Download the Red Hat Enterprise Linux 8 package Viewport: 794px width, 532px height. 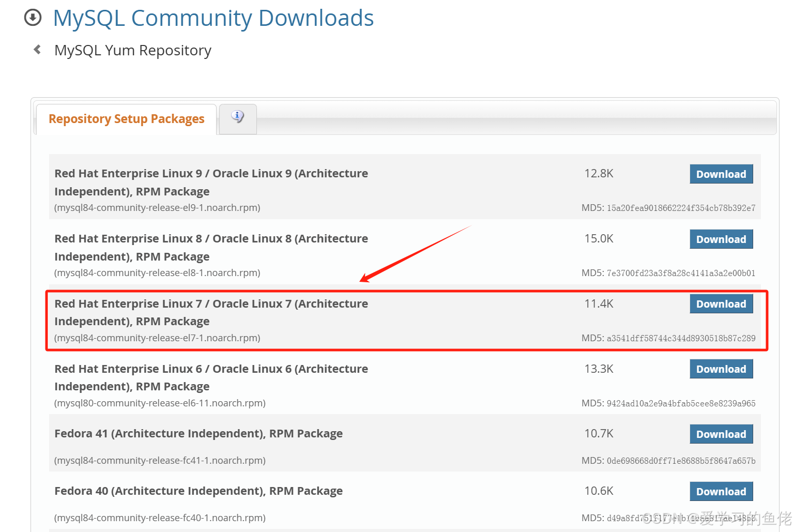tap(721, 239)
